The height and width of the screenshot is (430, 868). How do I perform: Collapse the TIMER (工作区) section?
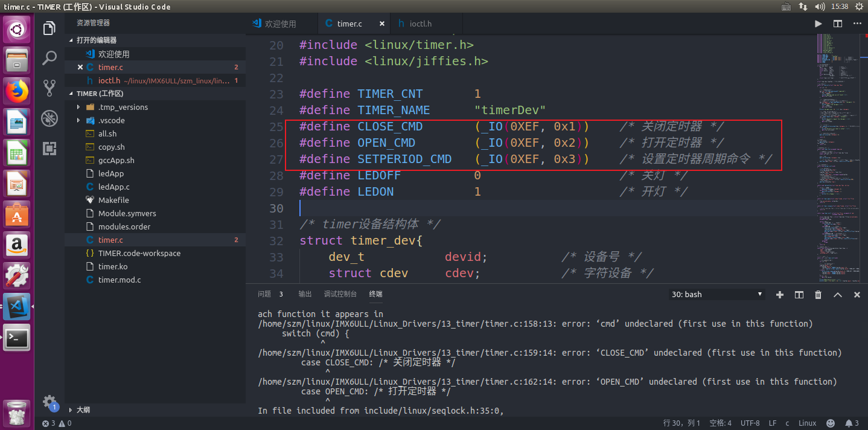(155, 94)
